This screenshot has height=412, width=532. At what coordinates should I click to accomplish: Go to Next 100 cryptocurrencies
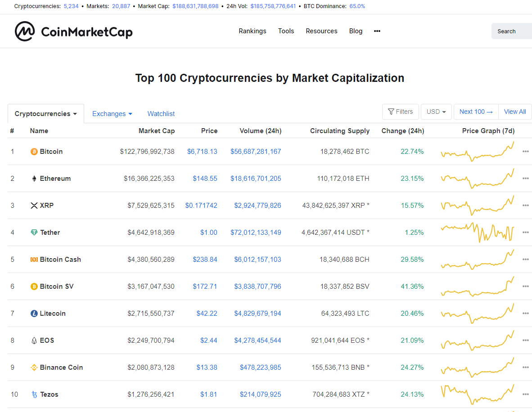(x=476, y=112)
